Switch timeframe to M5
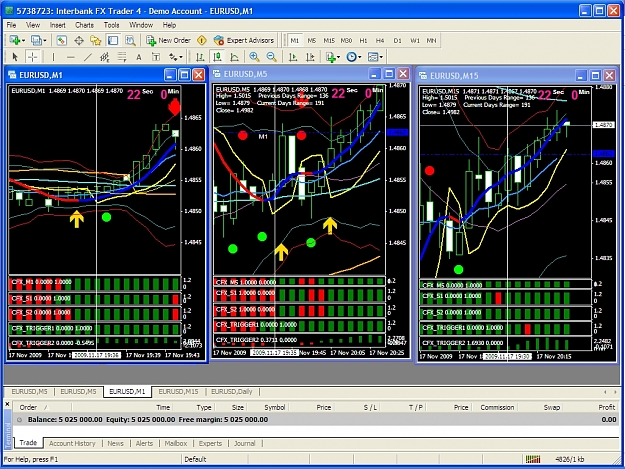The width and height of the screenshot is (625, 469). 312,40
